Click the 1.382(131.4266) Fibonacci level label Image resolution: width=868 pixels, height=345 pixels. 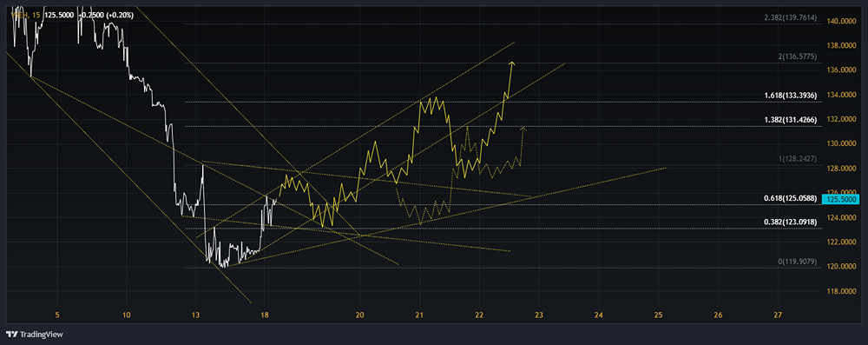pos(790,120)
